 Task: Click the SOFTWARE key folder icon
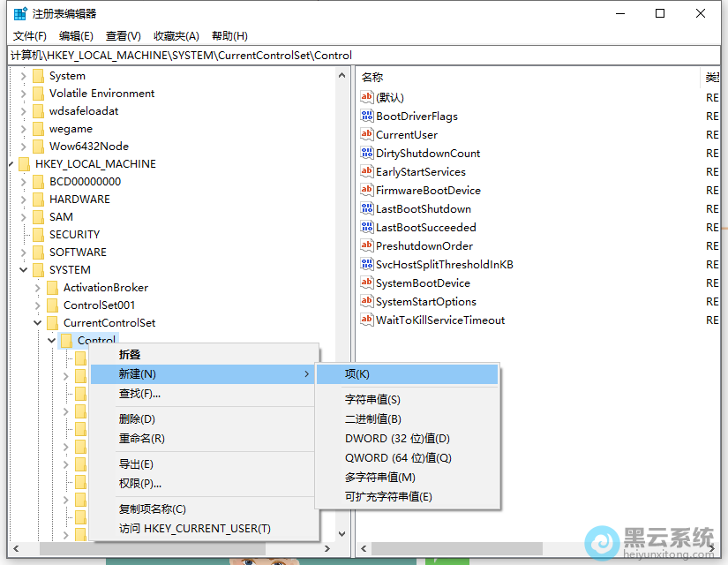[x=37, y=252]
